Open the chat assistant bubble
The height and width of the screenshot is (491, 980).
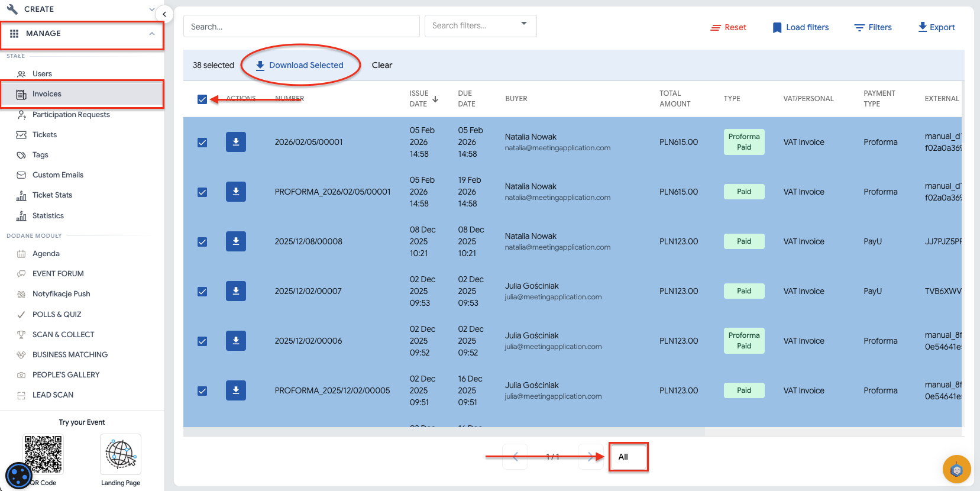coord(956,470)
